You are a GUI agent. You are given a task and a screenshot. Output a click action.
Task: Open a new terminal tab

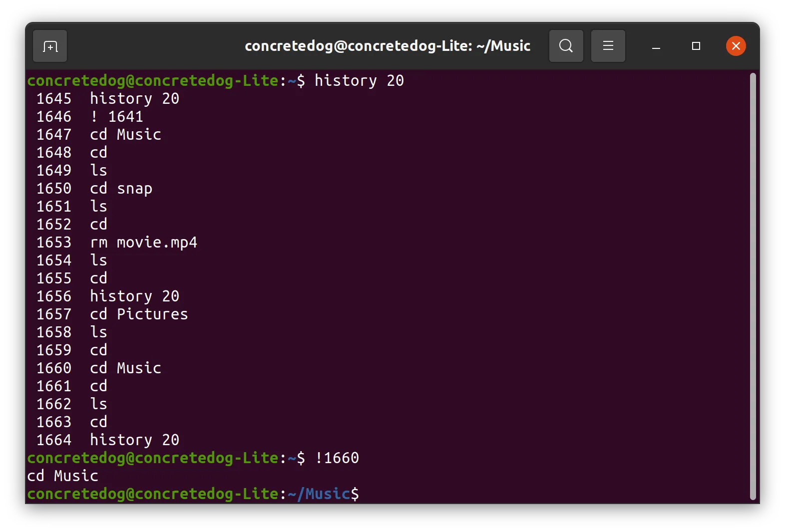tap(50, 46)
